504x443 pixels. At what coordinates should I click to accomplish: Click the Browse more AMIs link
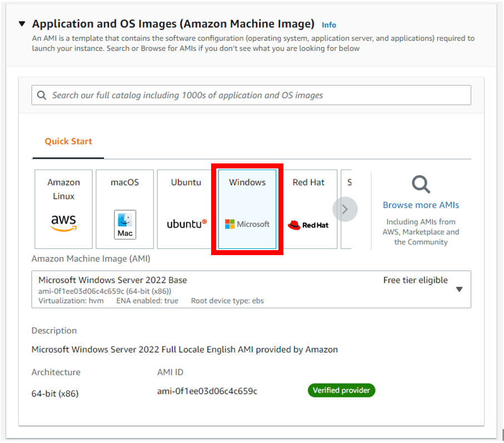coord(421,205)
